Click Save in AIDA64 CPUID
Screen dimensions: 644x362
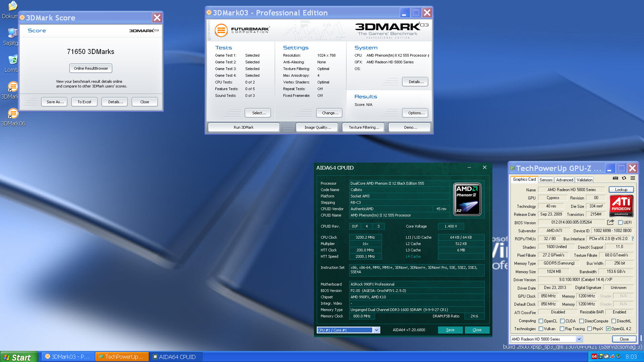(450, 330)
